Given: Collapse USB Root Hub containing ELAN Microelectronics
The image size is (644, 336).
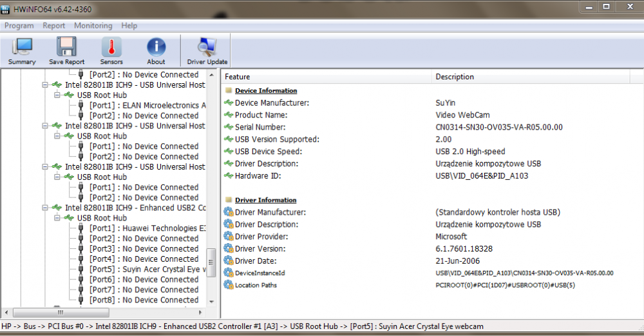Looking at the screenshot, I should (57, 95).
